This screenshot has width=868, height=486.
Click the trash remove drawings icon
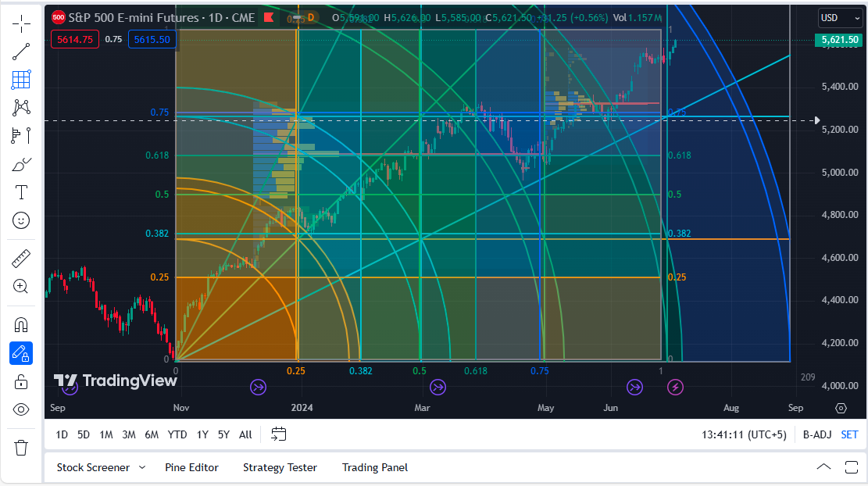(x=21, y=447)
